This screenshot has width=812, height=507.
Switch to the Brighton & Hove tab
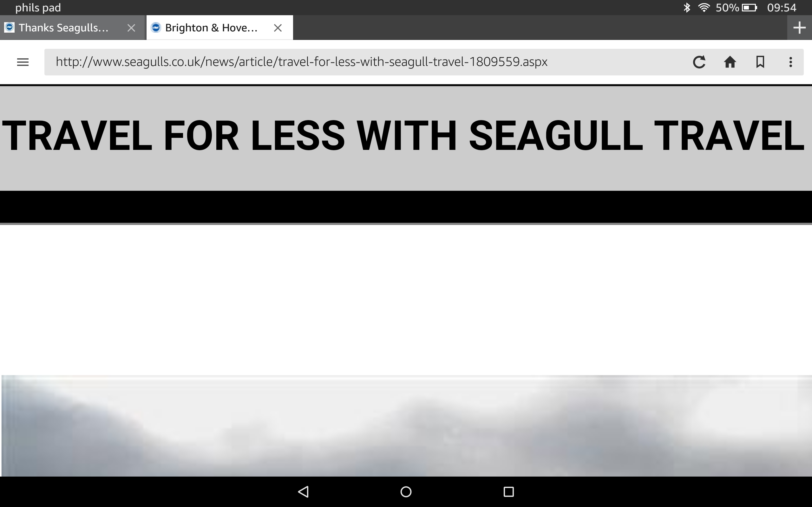click(212, 27)
